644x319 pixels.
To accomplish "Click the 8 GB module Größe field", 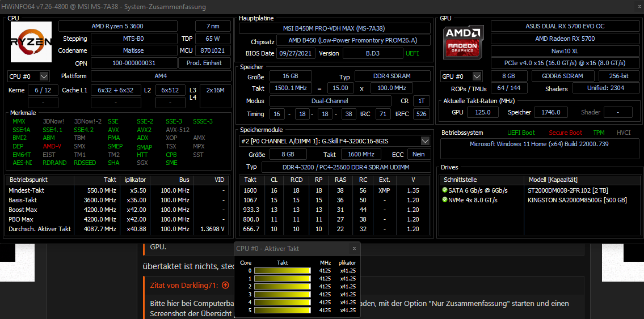I will (x=288, y=154).
